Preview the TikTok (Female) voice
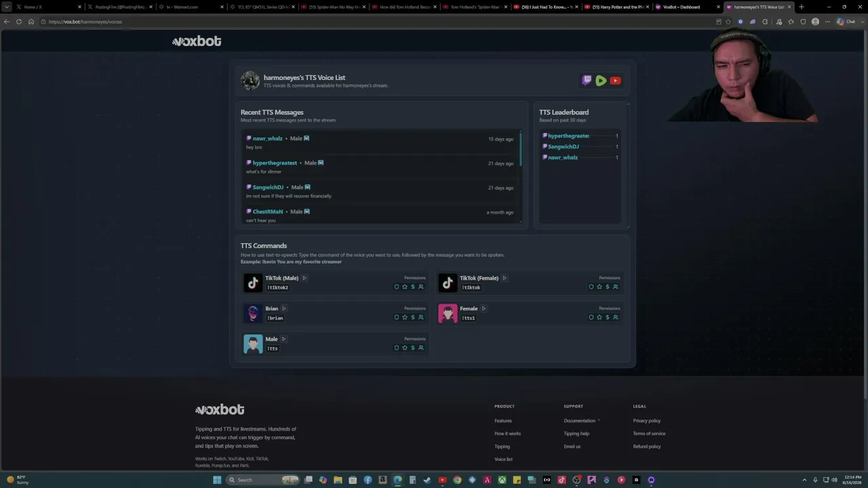Image resolution: width=868 pixels, height=488 pixels. pyautogui.click(x=505, y=278)
